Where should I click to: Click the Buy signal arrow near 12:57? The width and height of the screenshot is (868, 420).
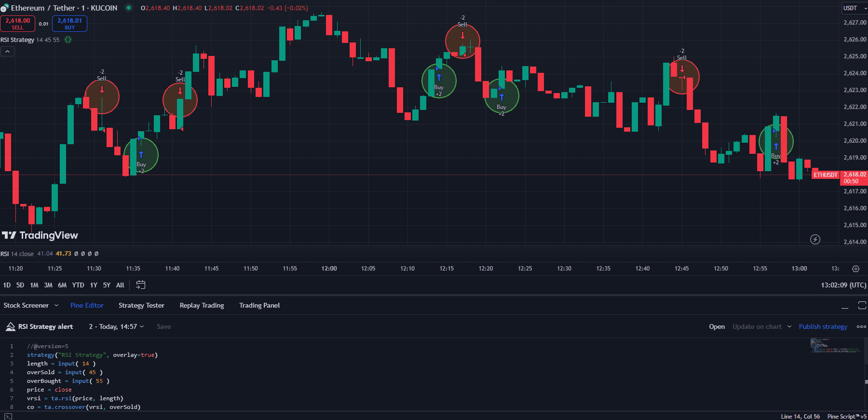[x=776, y=146]
